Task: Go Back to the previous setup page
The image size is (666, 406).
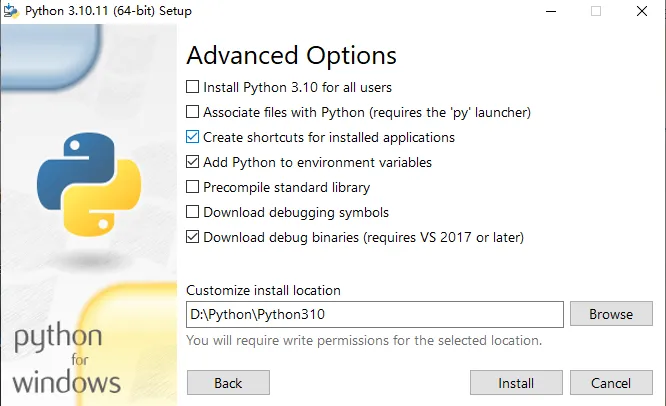Action: 228,383
